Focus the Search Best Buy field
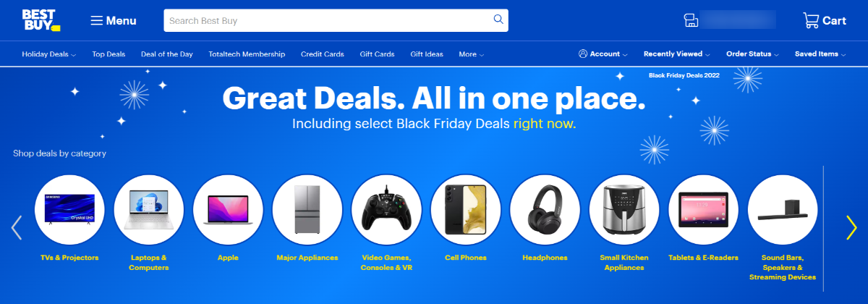Viewport: 868px width, 304px height. click(x=329, y=20)
